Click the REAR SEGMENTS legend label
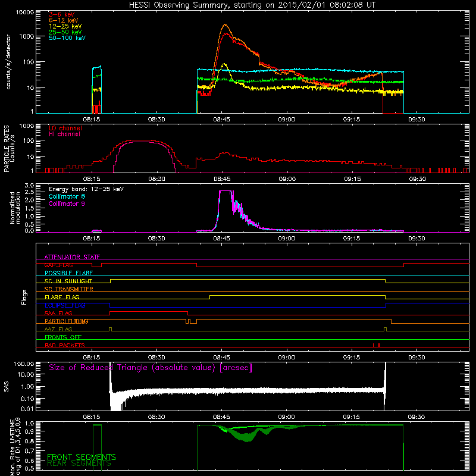 (79, 464)
